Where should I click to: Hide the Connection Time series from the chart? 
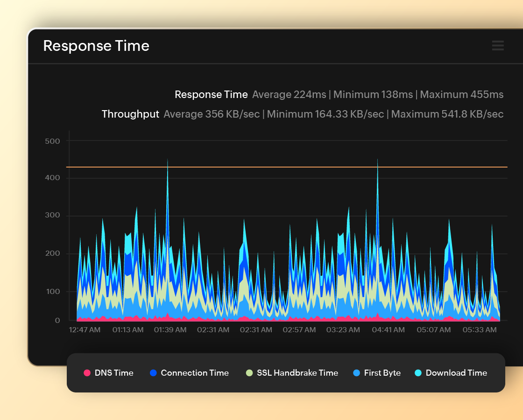pyautogui.click(x=189, y=373)
